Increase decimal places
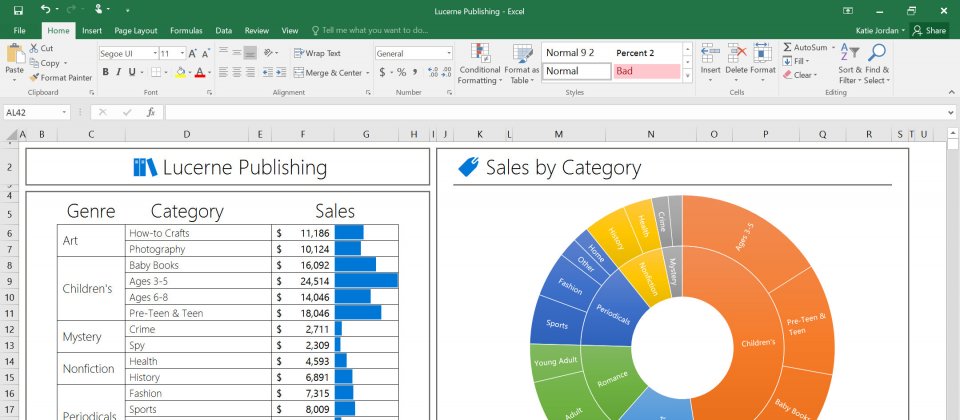The height and width of the screenshot is (420, 960). point(432,72)
